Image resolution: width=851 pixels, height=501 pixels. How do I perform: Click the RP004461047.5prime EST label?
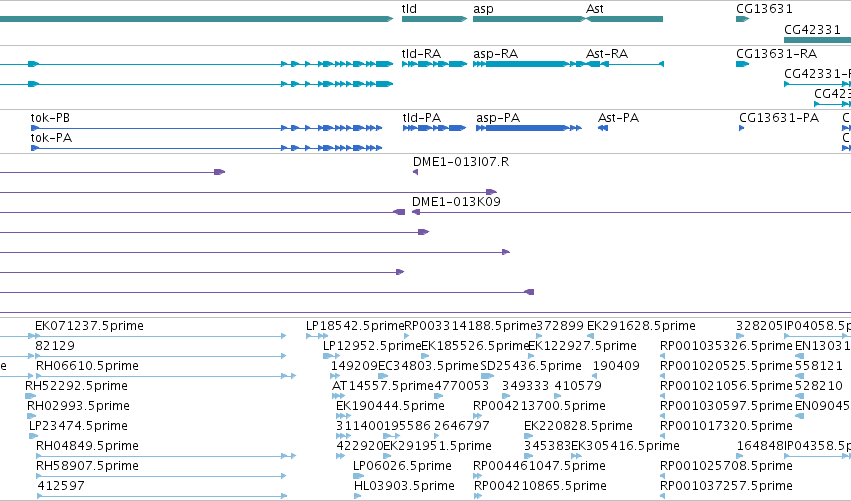(539, 466)
